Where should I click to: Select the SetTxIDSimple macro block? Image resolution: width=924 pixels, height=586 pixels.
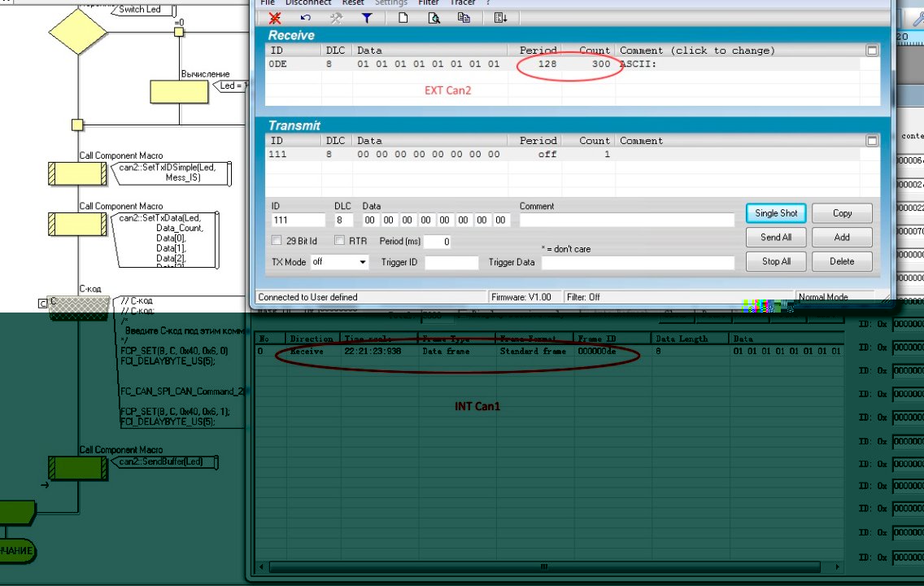[77, 174]
